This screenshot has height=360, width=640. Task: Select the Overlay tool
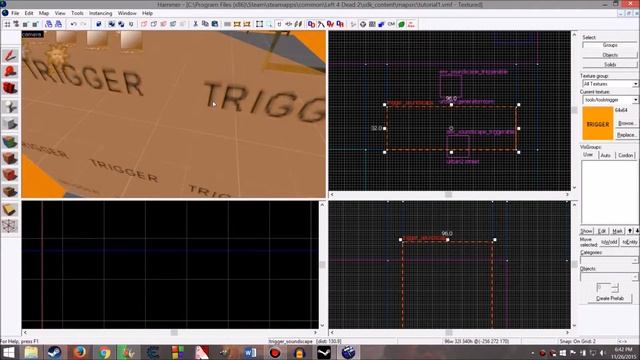coord(10,191)
